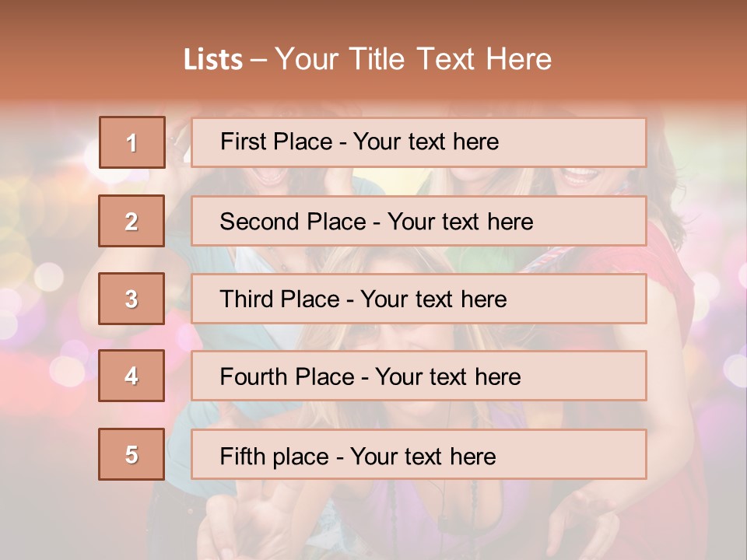
Task: Select the number 4 box
Action: pos(132,376)
